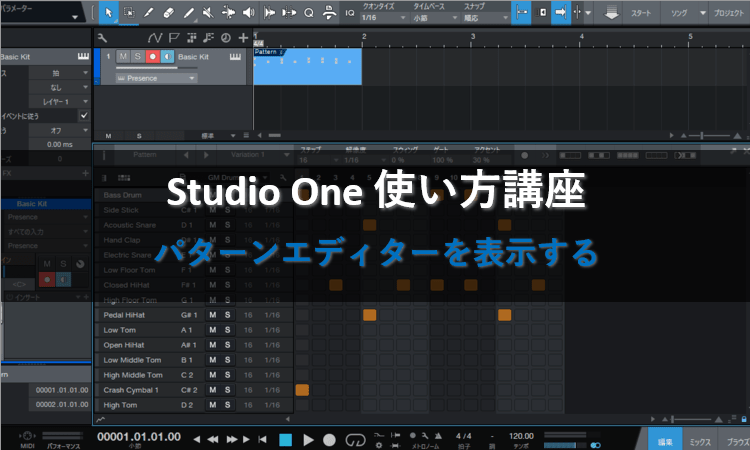Show automation with curve icon
750x450 pixels.
[154, 38]
